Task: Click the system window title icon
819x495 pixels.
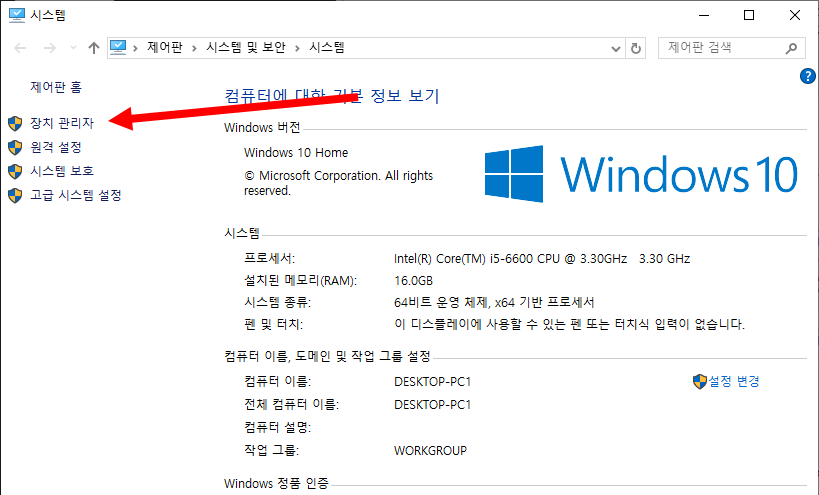Action: click(17, 15)
